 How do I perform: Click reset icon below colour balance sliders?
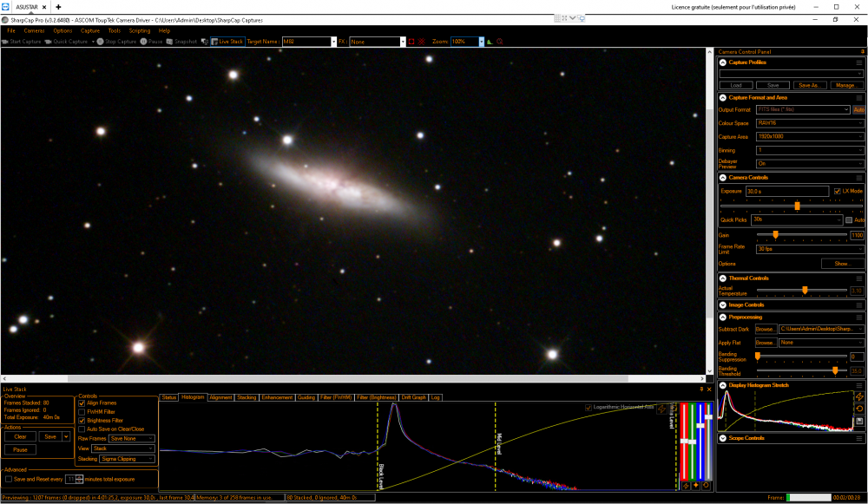coord(706,486)
